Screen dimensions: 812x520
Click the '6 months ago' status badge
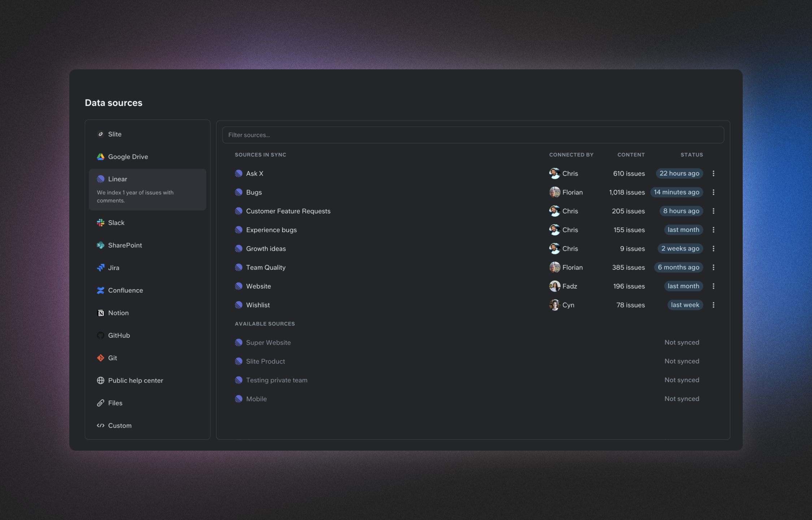click(x=678, y=267)
